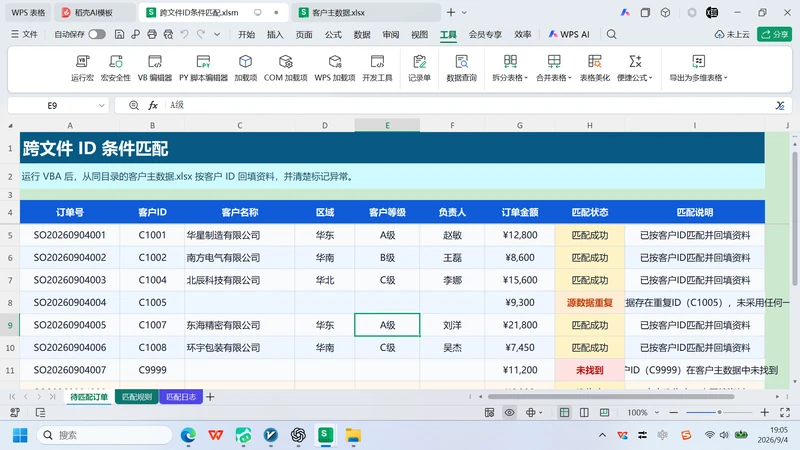Image resolution: width=800 pixels, height=450 pixels.
Task: Open 稻壳AI模板 tab
Action: tap(95, 12)
